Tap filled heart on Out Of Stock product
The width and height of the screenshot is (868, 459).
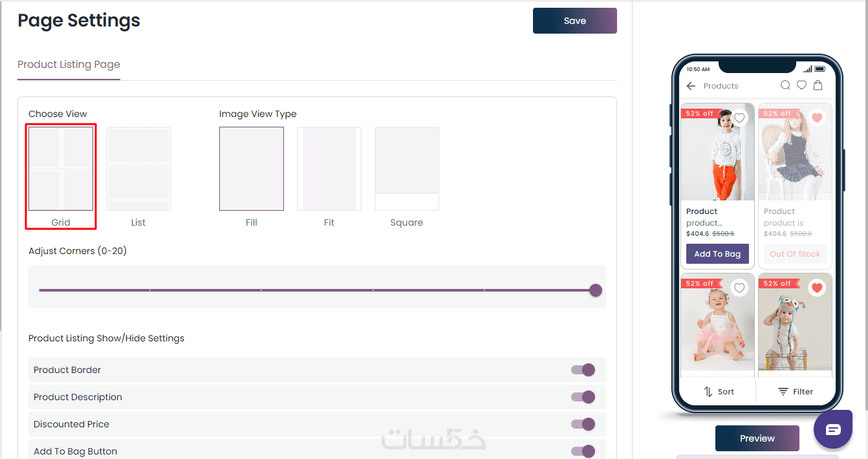click(x=817, y=118)
